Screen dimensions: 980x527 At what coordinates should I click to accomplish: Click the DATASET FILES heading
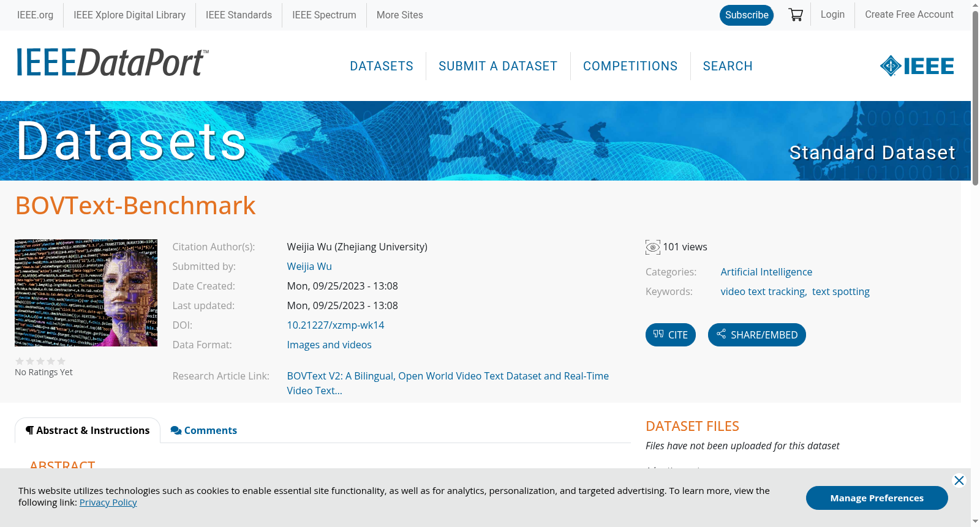[x=692, y=426]
